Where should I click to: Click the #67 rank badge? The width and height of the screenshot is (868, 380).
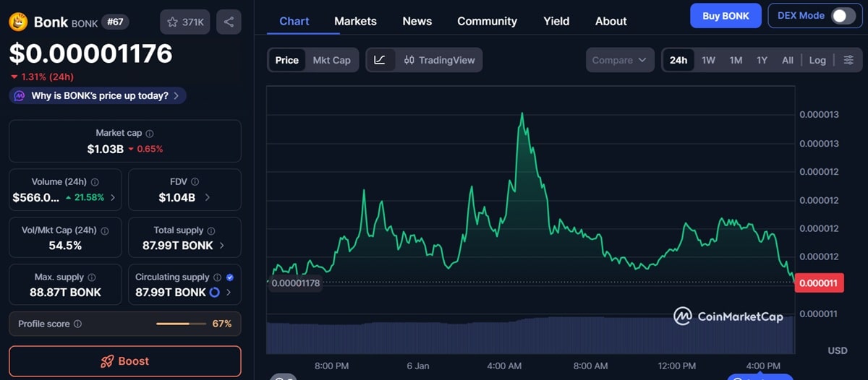click(116, 22)
